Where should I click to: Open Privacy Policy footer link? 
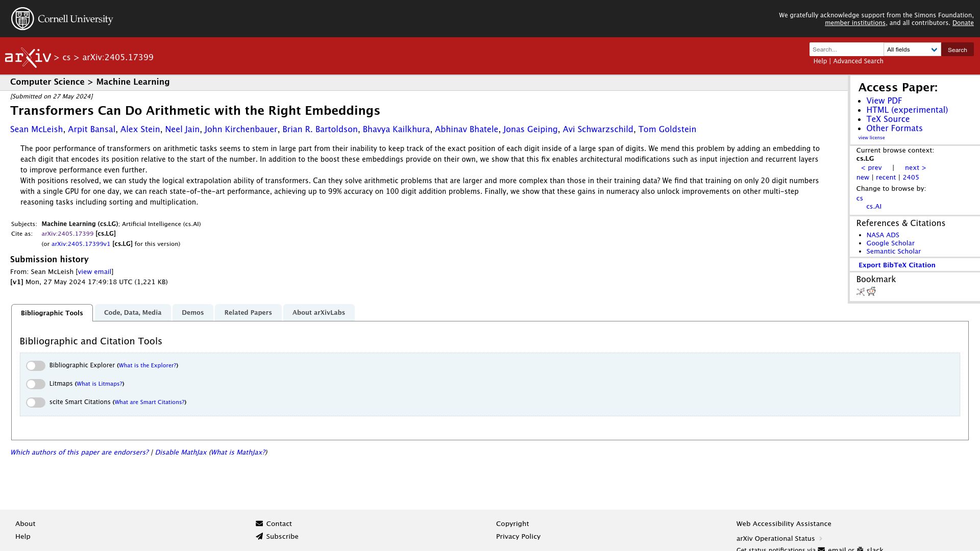click(518, 537)
